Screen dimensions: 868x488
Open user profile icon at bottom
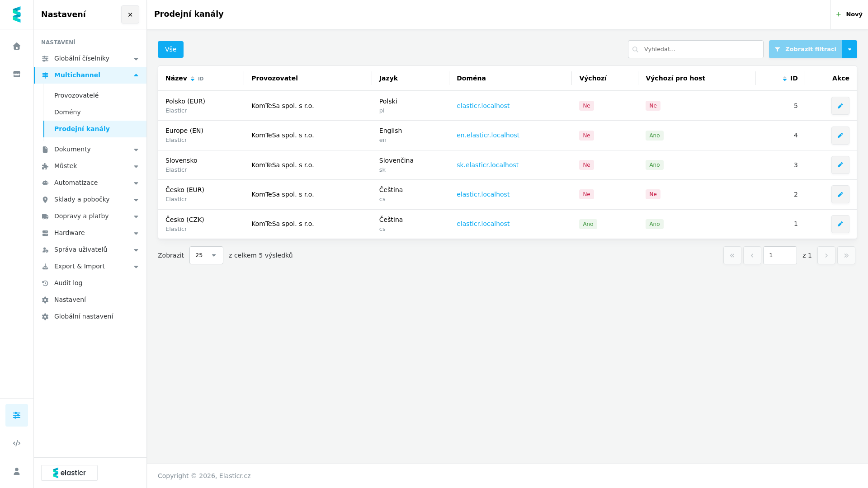17,471
